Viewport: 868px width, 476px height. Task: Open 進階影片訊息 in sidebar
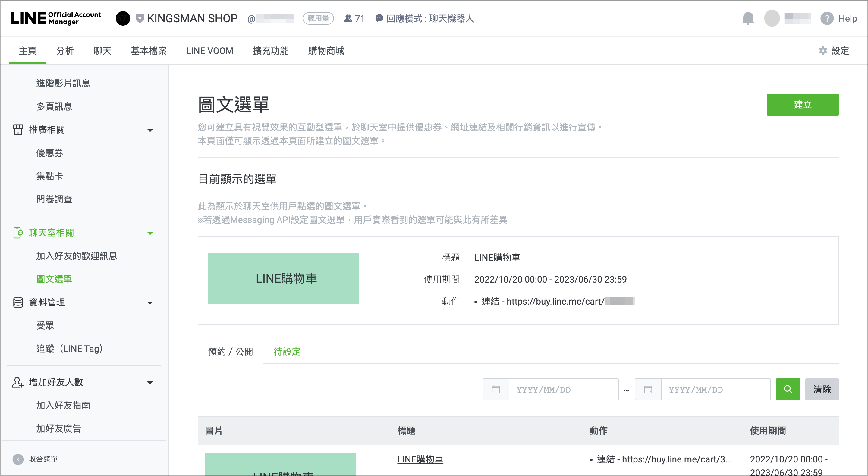[63, 83]
